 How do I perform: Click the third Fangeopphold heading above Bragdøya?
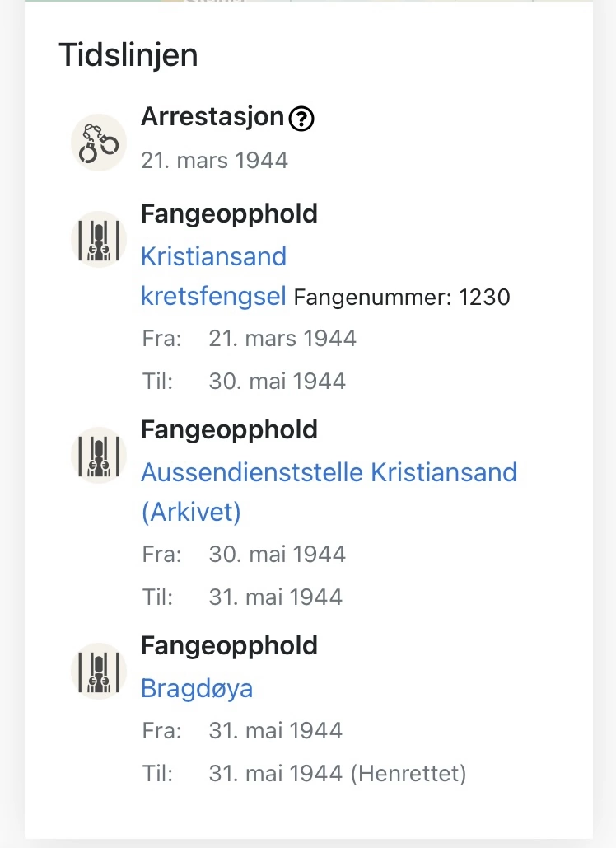(x=229, y=646)
